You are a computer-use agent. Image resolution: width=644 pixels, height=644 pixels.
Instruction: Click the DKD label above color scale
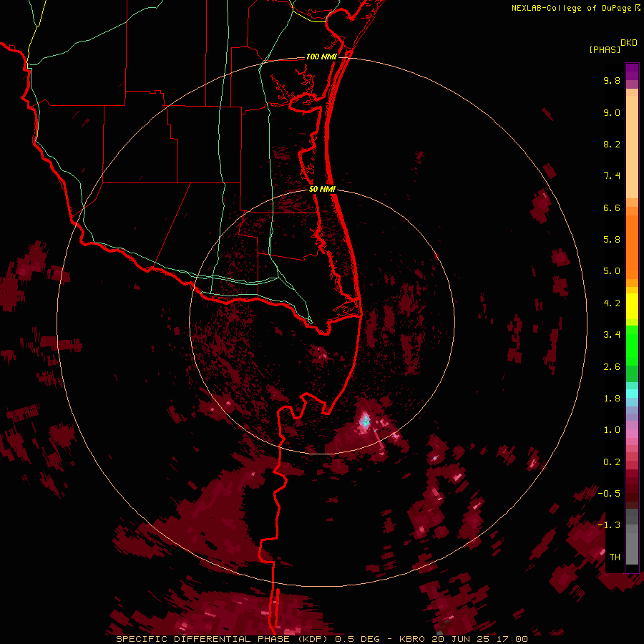[x=629, y=43]
